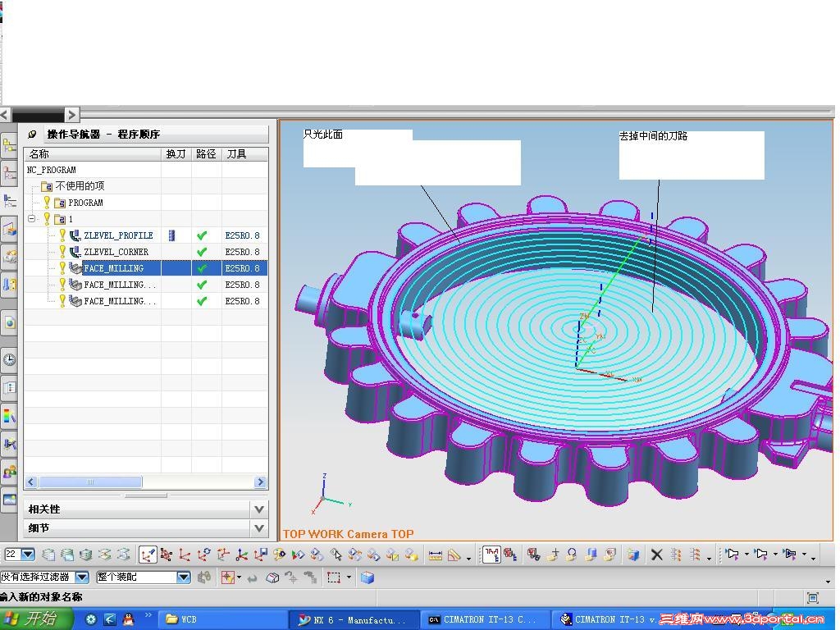840x630 pixels.
Task: Click the dashed rectangle selection icon
Action: click(x=334, y=578)
